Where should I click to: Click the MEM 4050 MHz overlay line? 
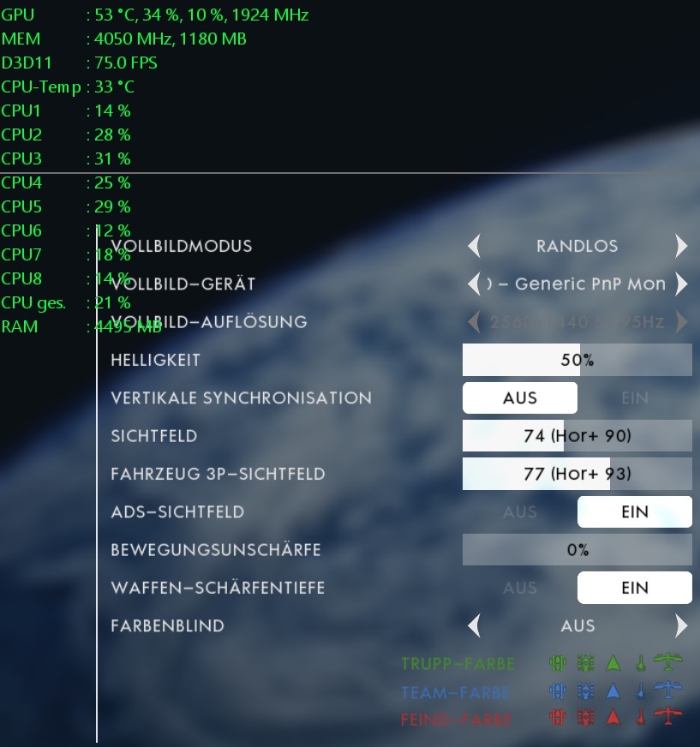click(124, 39)
